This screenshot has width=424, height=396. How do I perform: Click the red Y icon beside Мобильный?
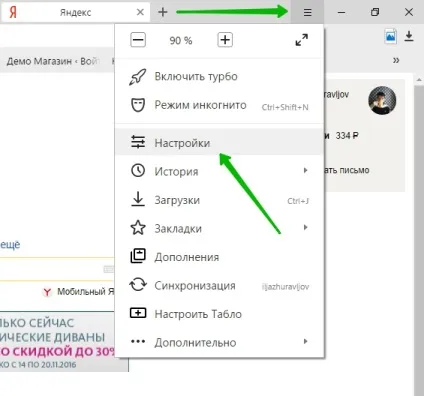tap(47, 292)
